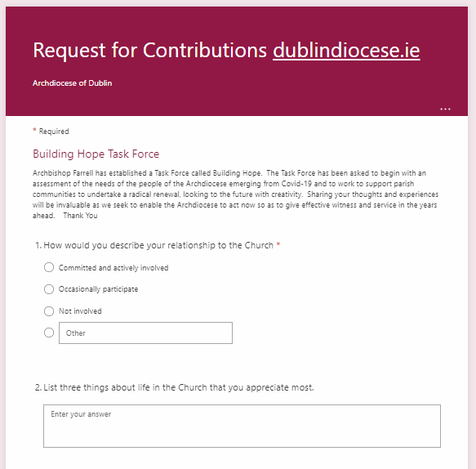Click the 'Not involved' label text

(x=80, y=311)
